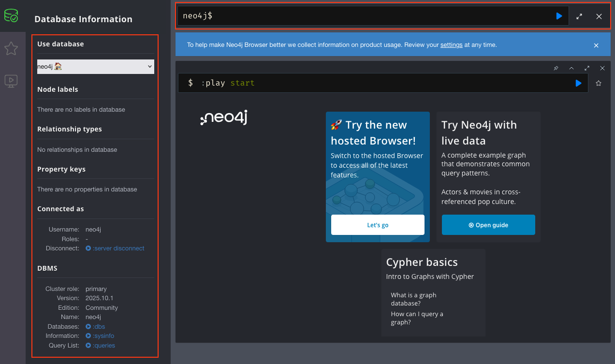Viewport: 615px width, 364px height.
Task: Open the Use database dropdown
Action: pos(96,67)
